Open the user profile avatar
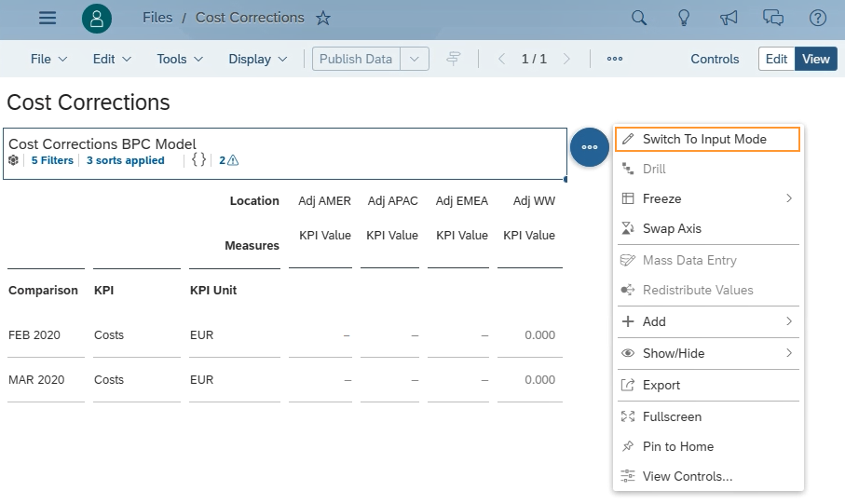Screen dimensions: 845x504 click(x=97, y=19)
